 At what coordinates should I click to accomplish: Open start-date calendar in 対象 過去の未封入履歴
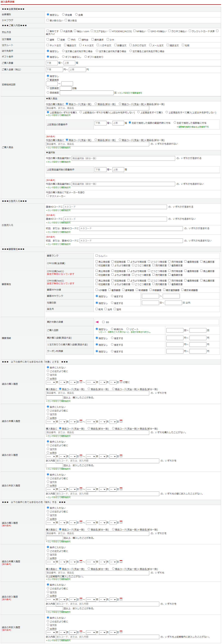(x=81, y=489)
